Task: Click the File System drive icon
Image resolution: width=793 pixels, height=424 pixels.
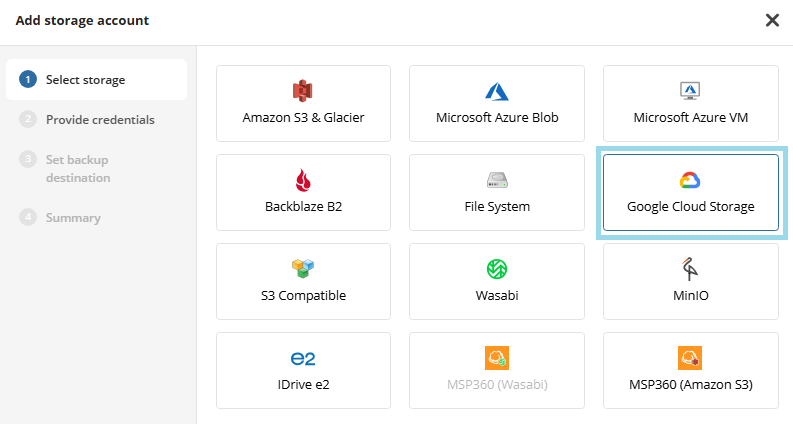Action: click(x=497, y=180)
